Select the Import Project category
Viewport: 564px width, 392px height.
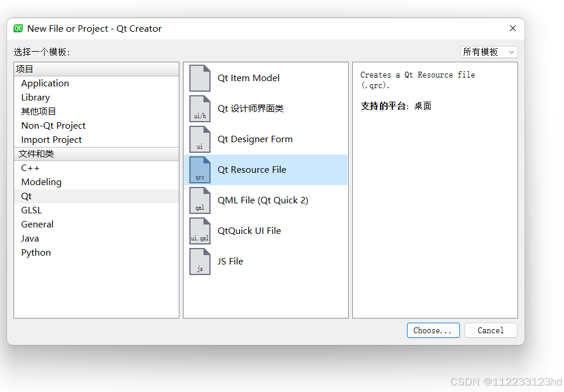pyautogui.click(x=96, y=139)
